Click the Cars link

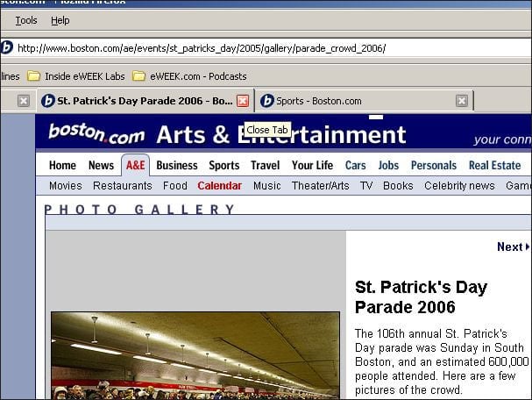[x=355, y=166]
